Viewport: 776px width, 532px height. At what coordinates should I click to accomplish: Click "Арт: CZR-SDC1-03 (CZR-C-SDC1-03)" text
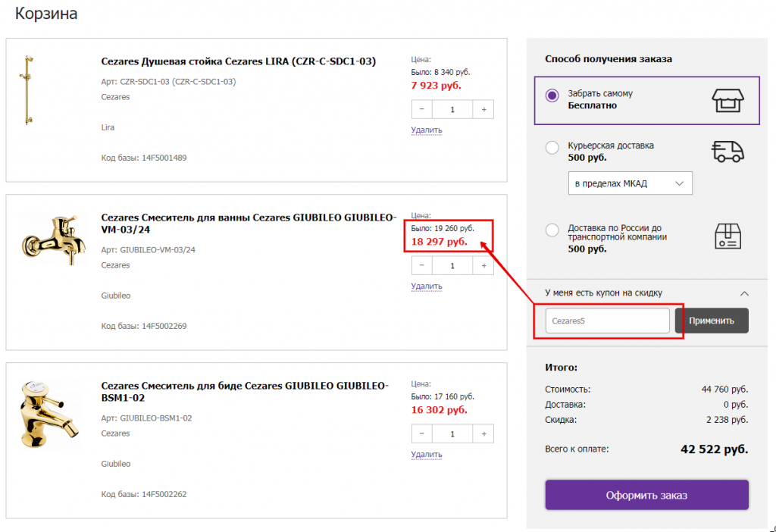click(x=168, y=82)
